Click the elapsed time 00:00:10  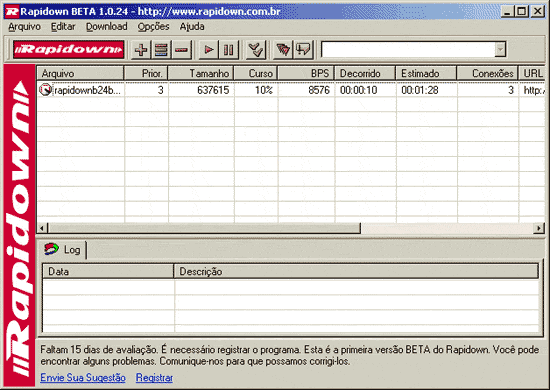point(358,90)
